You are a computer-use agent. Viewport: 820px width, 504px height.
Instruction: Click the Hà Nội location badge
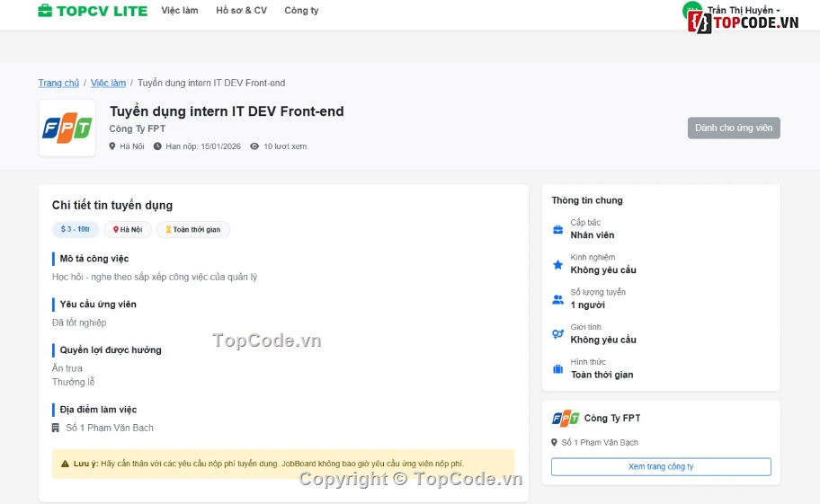point(128,229)
